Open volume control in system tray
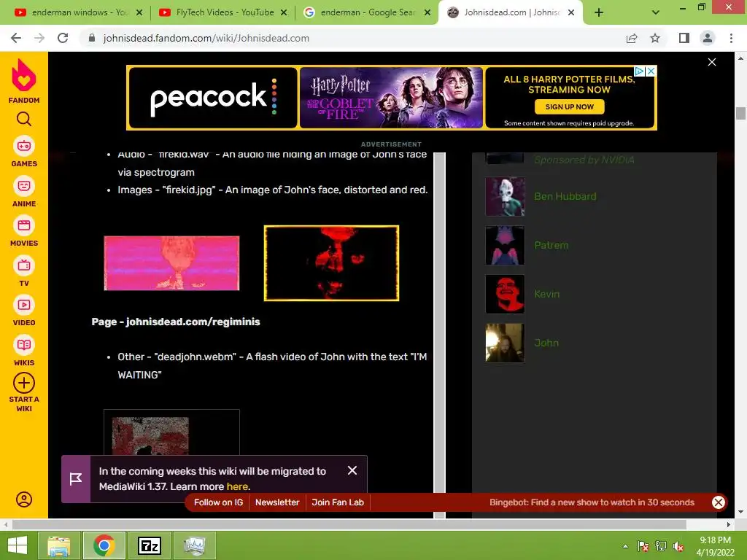 (678, 546)
